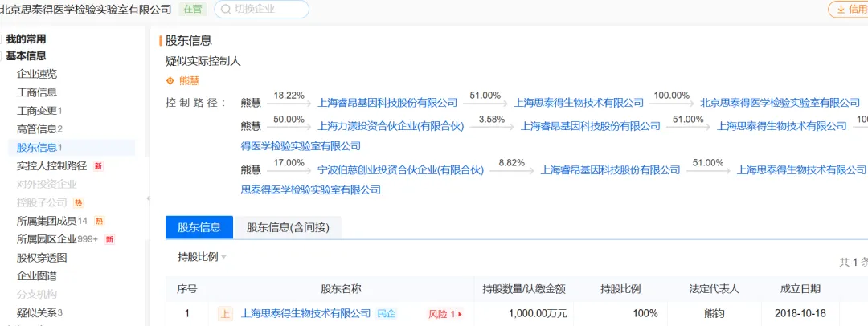The height and width of the screenshot is (326, 868).
Task: Click the 在营 status tag
Action: 193,10
